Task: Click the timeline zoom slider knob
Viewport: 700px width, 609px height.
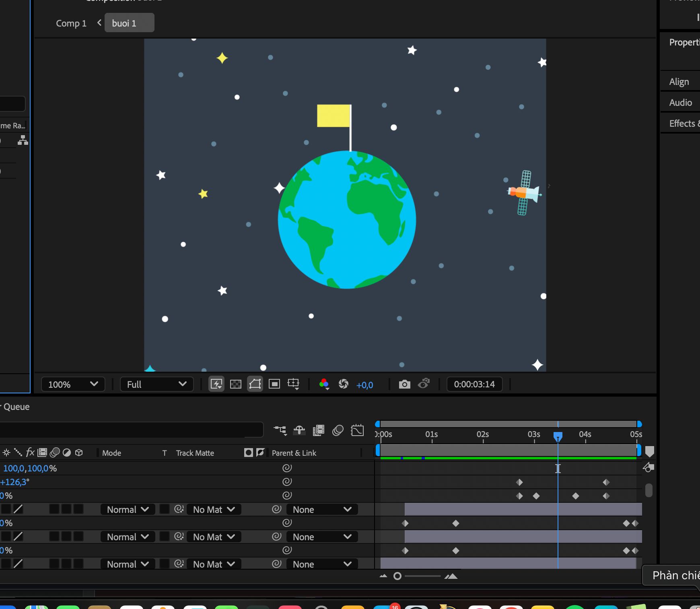Action: click(x=397, y=576)
